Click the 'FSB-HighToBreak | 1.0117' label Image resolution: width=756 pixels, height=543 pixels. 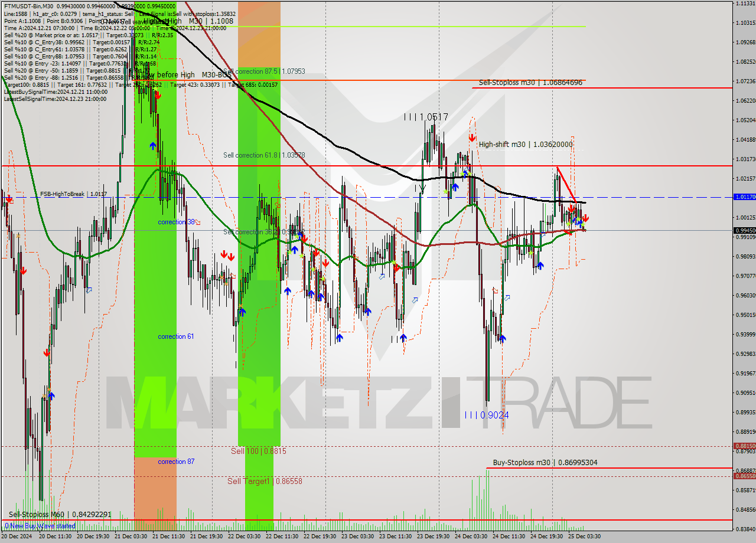pyautogui.click(x=74, y=194)
